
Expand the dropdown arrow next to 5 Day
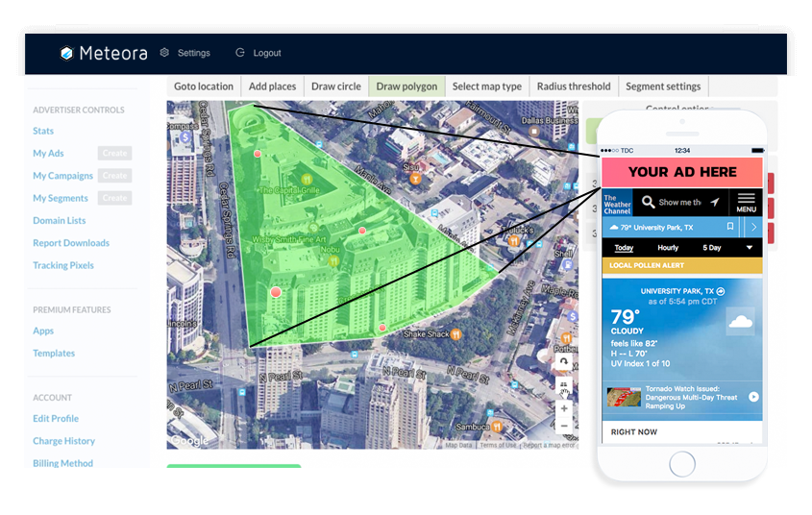750,247
